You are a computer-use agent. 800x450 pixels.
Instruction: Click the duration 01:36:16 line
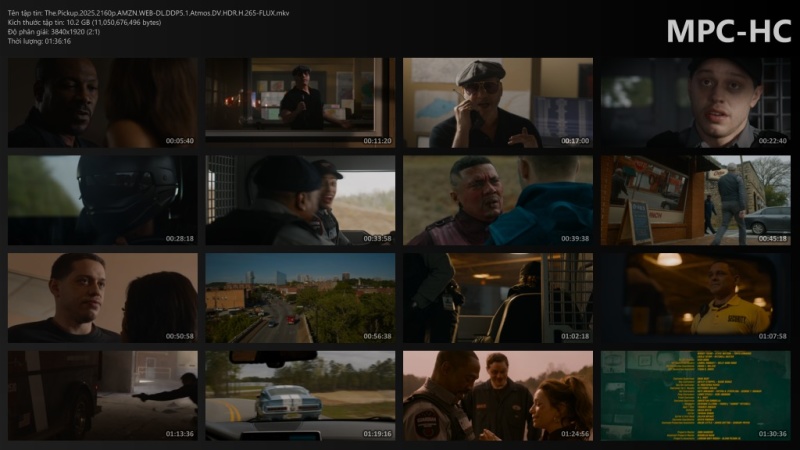pyautogui.click(x=39, y=41)
